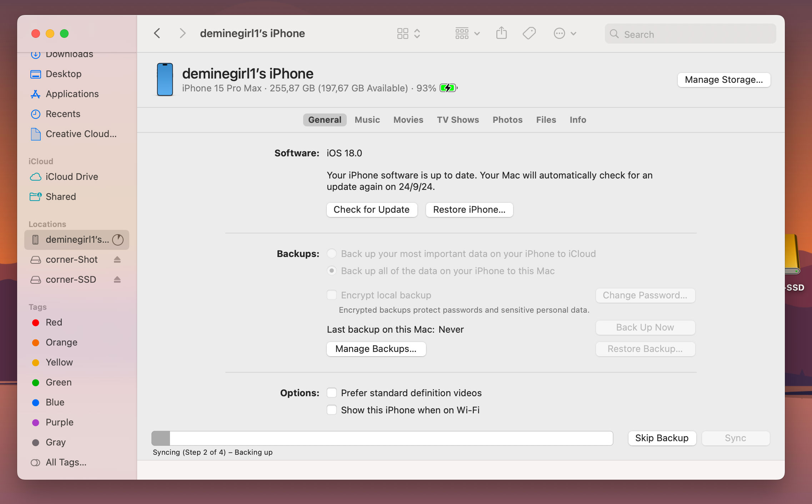Viewport: 812px width, 504px height.
Task: Click the sync progress indicator beside iPhone
Action: pos(118,240)
